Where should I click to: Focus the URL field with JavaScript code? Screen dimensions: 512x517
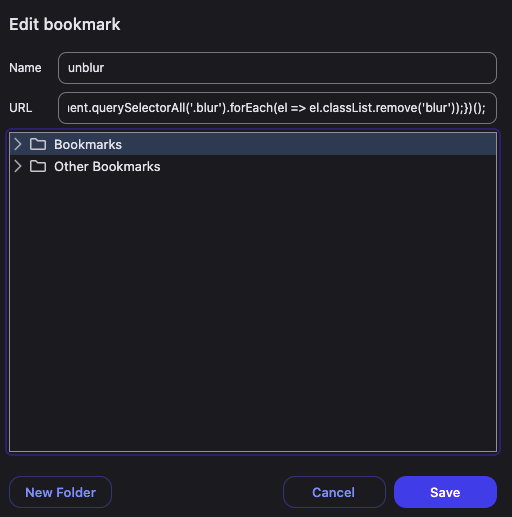277,108
